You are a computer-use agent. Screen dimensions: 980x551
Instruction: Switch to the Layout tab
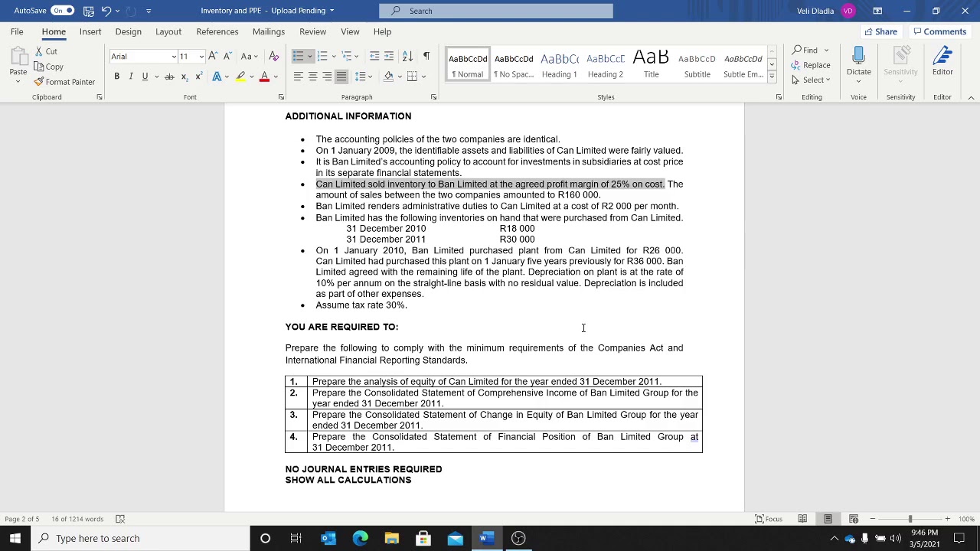tap(168, 31)
